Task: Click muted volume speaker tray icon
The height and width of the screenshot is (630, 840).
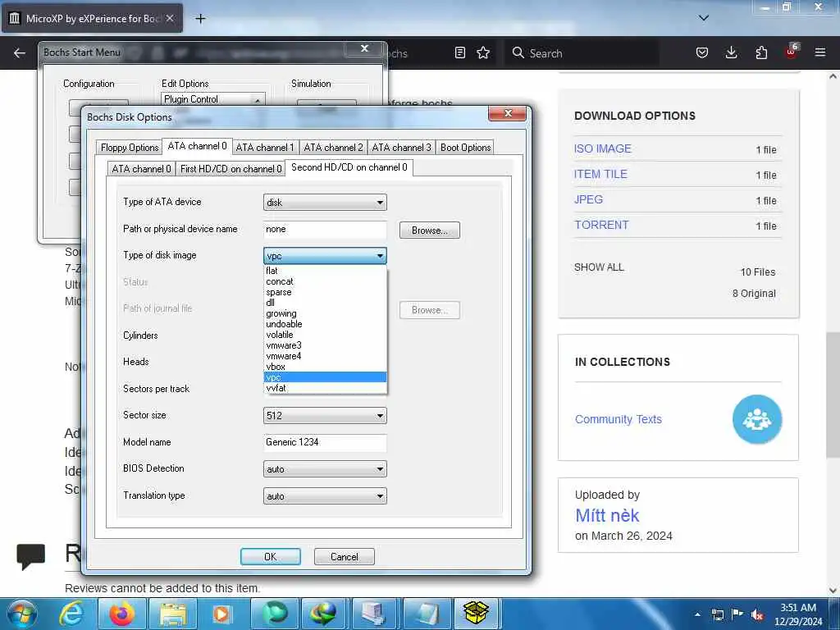Action: click(757, 614)
